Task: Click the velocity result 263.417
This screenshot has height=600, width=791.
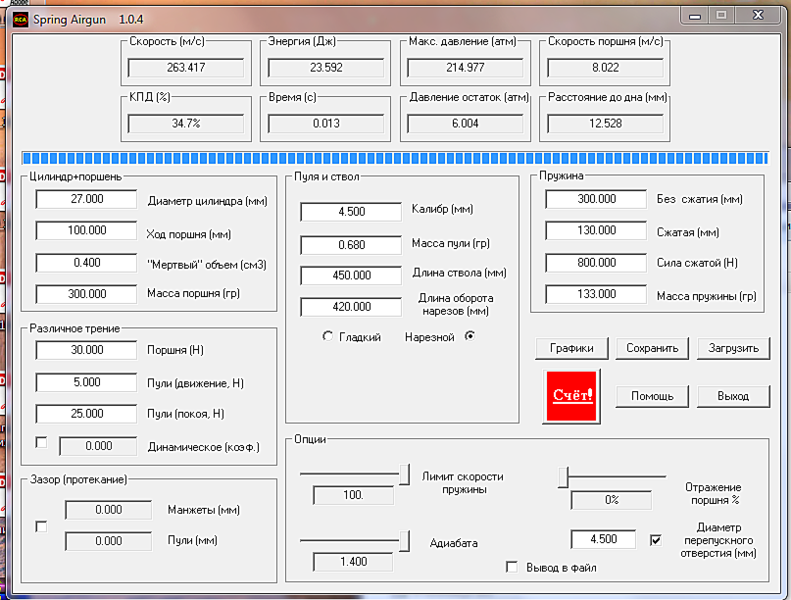Action: tap(186, 68)
